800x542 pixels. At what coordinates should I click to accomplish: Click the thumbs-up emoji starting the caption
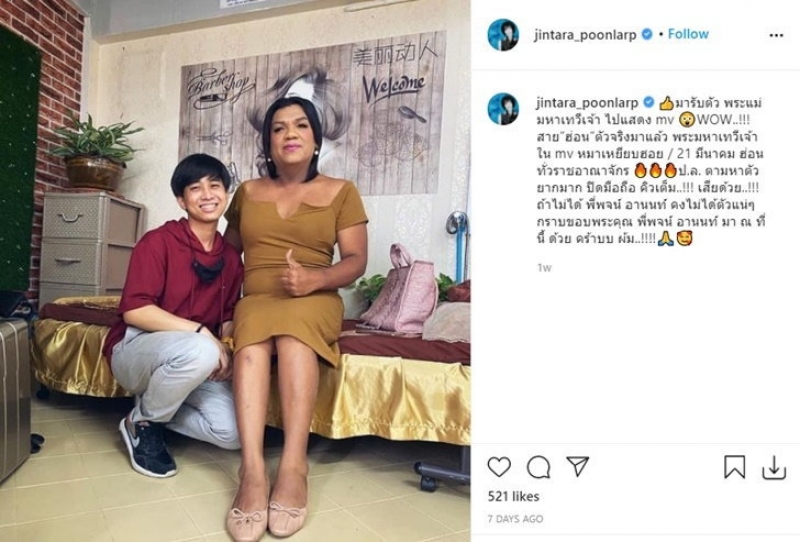(x=666, y=104)
